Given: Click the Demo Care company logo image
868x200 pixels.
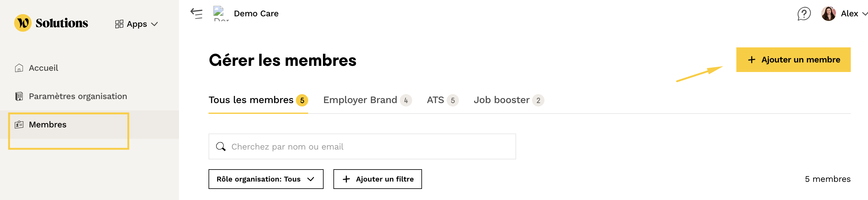Looking at the screenshot, I should 221,14.
